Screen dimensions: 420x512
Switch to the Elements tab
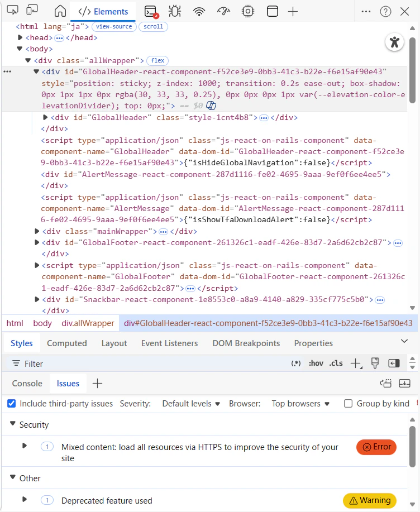click(103, 12)
